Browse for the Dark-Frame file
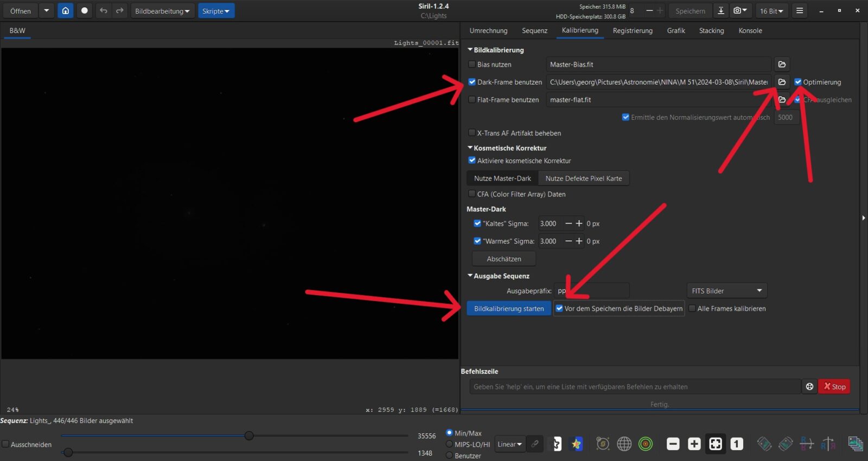The image size is (868, 461). tap(782, 82)
